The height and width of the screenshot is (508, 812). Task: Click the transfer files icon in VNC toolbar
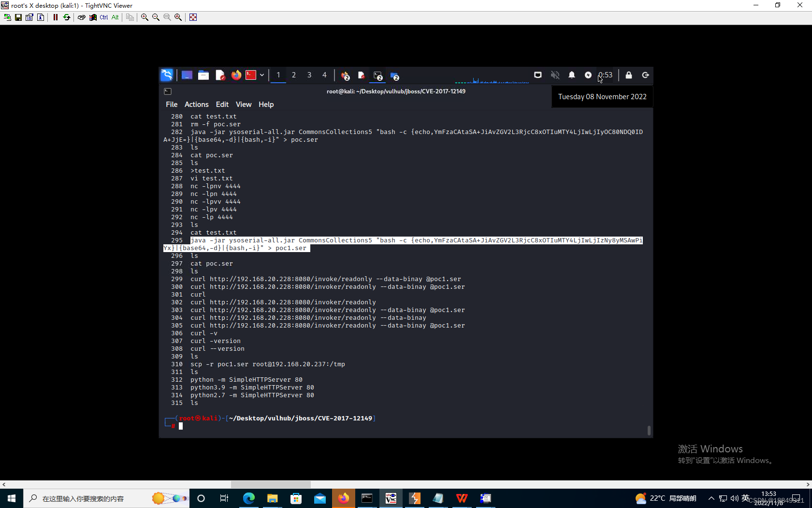pos(130,17)
